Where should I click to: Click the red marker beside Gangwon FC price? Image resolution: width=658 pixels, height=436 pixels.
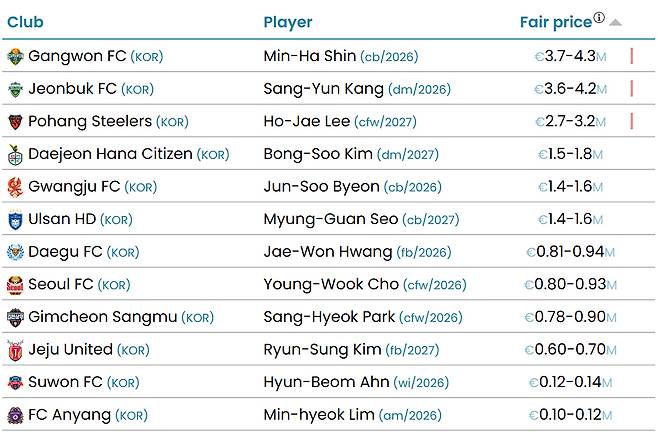(x=632, y=56)
